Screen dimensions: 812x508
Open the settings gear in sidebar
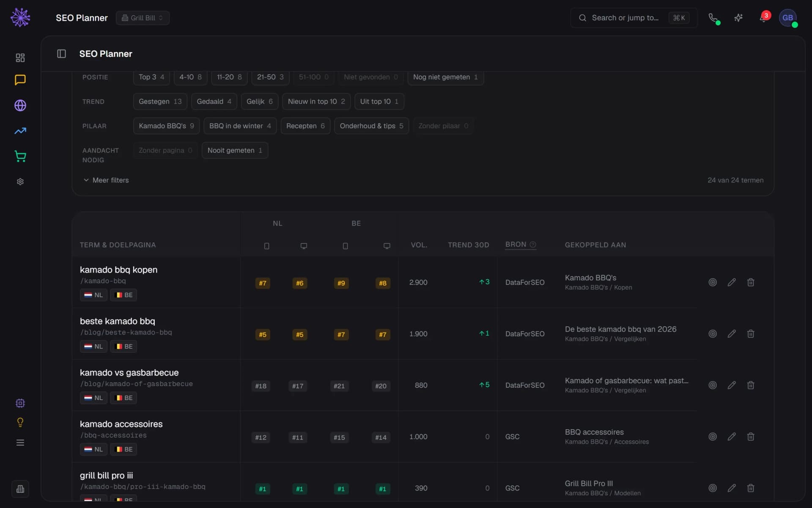pos(20,182)
